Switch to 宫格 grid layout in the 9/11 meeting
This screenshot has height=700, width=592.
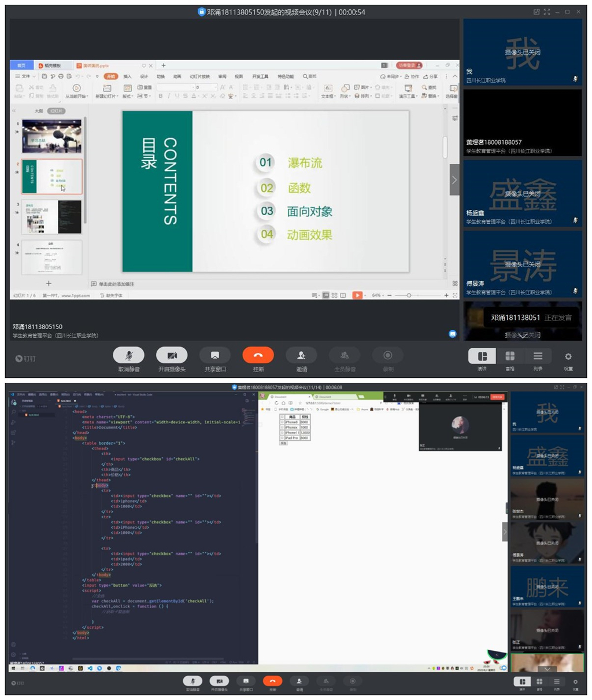click(x=510, y=356)
